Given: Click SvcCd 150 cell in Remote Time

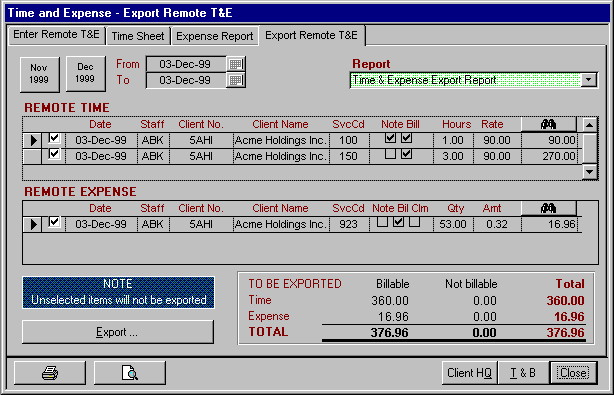Looking at the screenshot, I should tap(348, 156).
